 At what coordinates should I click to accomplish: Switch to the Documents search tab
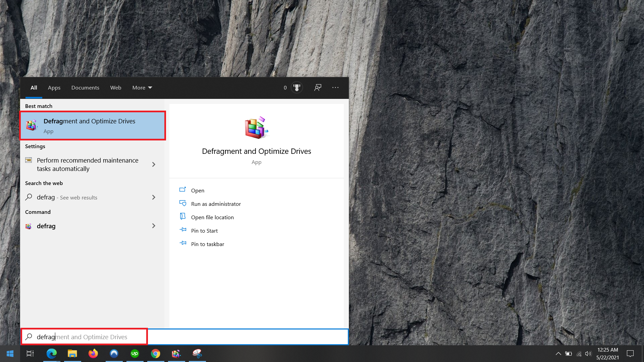[x=85, y=87]
